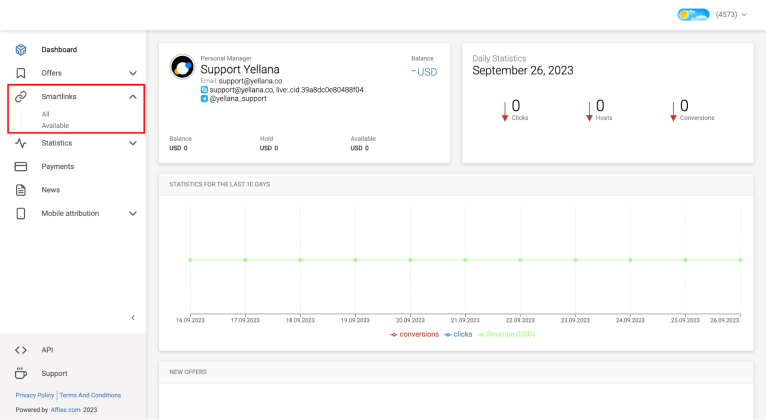The width and height of the screenshot is (766, 420).
Task: Open Available under Smartlinks
Action: pos(55,126)
